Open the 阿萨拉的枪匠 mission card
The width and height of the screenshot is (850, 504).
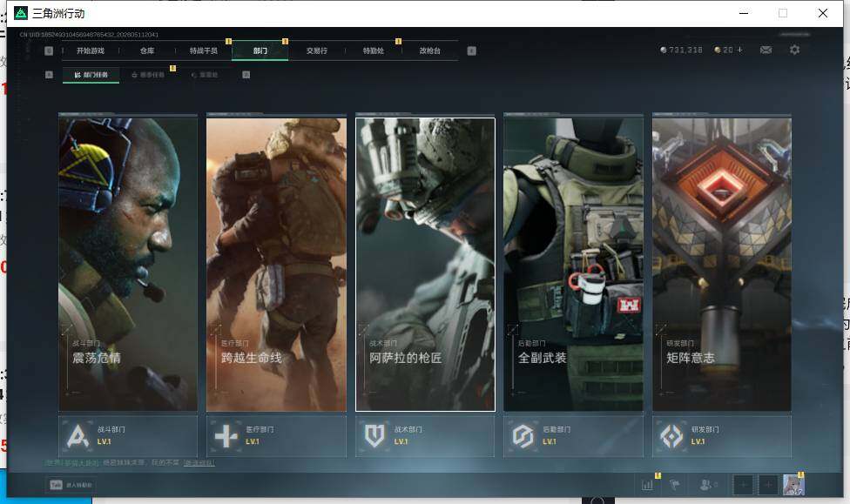coord(425,265)
